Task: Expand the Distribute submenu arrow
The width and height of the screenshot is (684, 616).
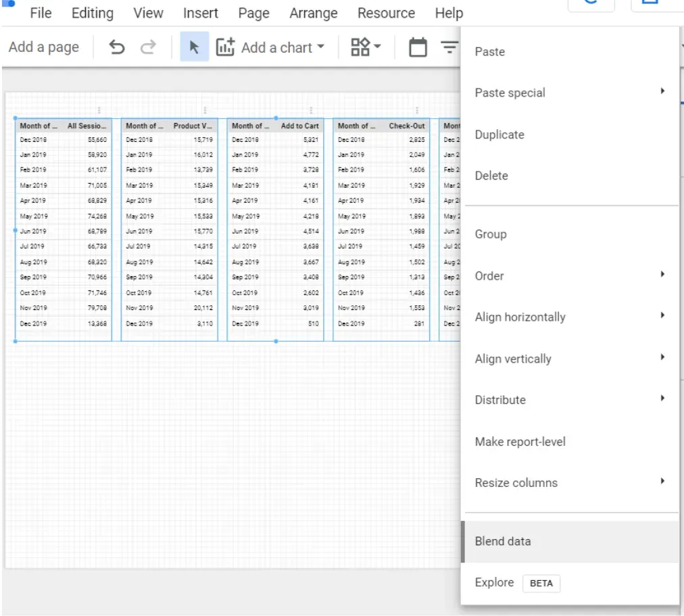Action: (662, 398)
